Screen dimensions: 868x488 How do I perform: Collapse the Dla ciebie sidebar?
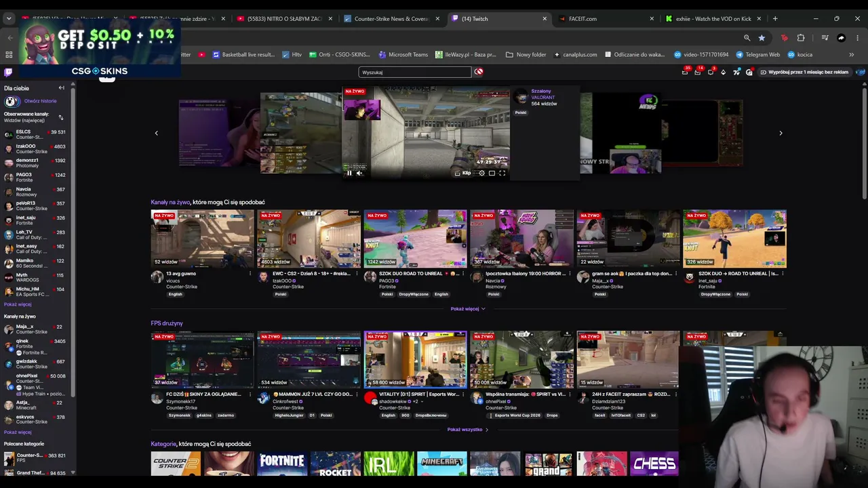61,88
